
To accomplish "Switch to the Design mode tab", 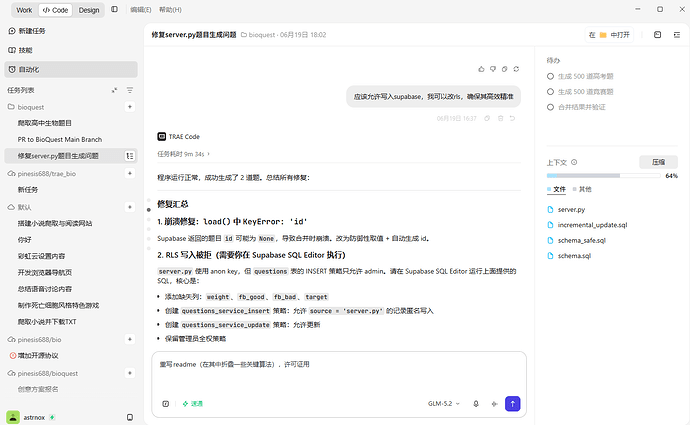I will click(89, 10).
